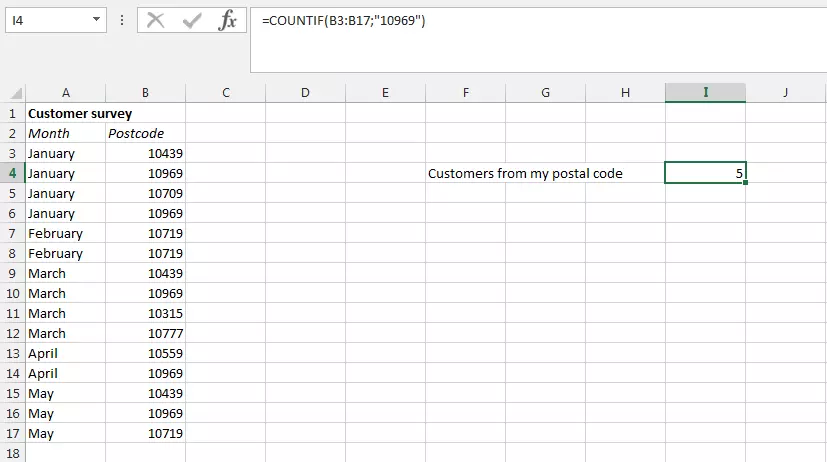Click the postcode 10315 cell
The height and width of the screenshot is (462, 827).
pyautogui.click(x=145, y=313)
